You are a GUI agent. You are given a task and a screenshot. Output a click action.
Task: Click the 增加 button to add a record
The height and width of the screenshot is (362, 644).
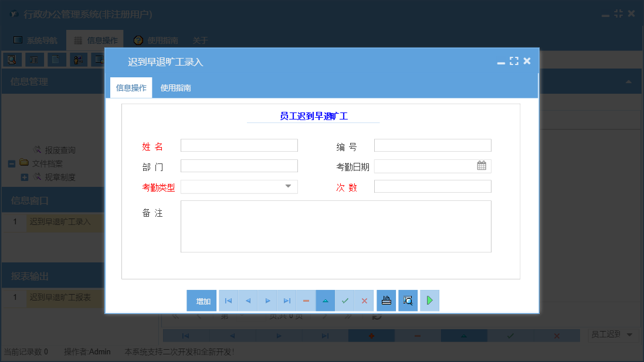tap(201, 300)
